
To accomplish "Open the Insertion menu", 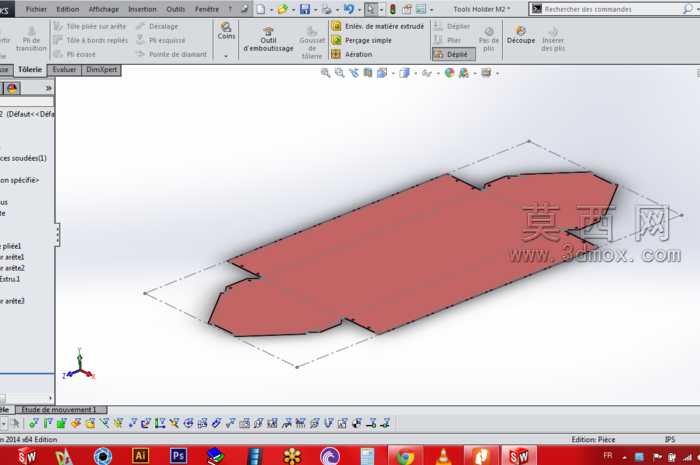I will [142, 9].
